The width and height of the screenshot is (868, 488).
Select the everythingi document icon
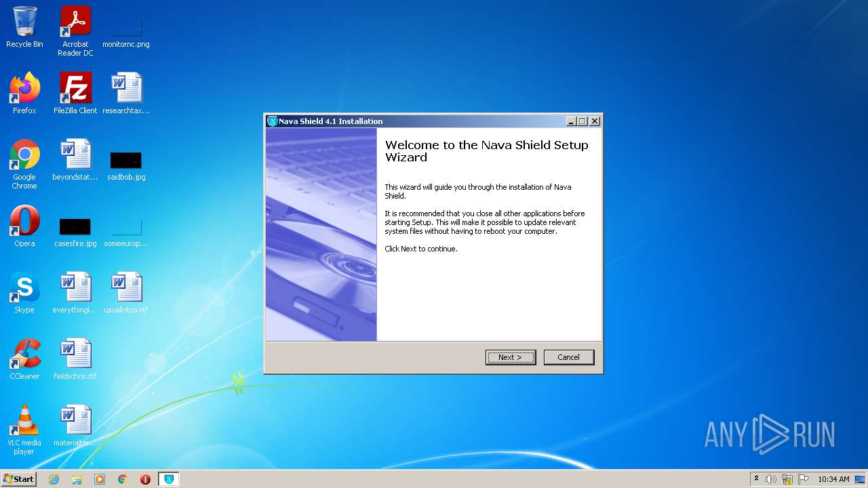click(75, 293)
